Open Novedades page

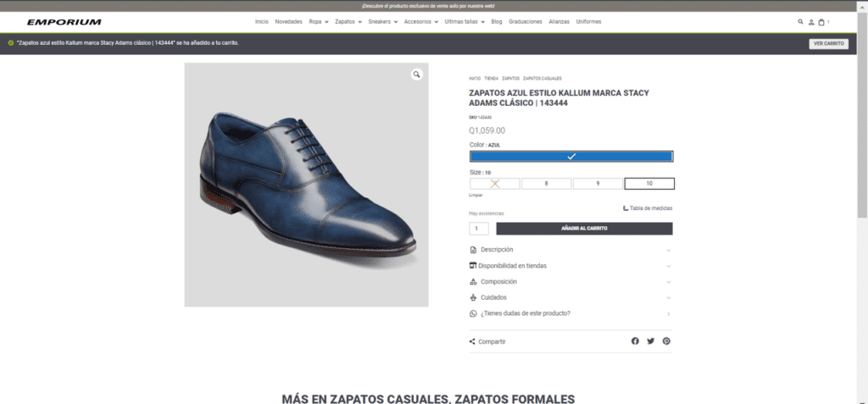tap(288, 22)
